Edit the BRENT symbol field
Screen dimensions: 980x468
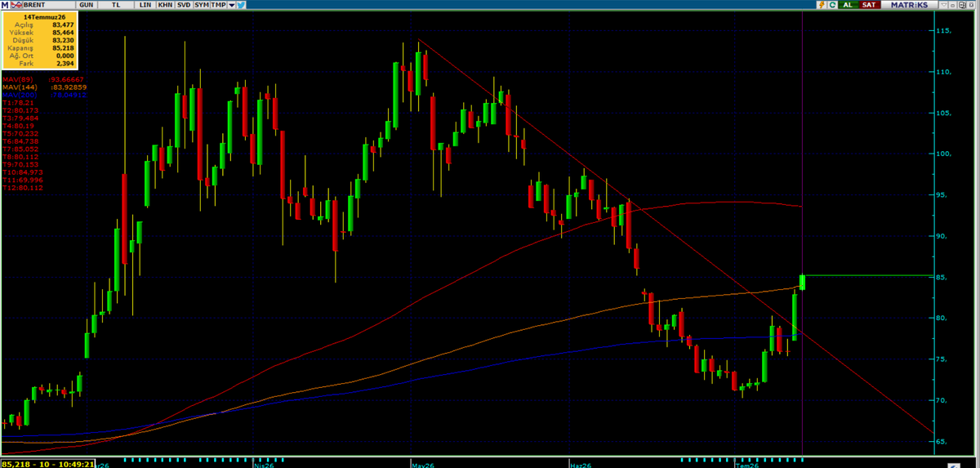pyautogui.click(x=49, y=5)
